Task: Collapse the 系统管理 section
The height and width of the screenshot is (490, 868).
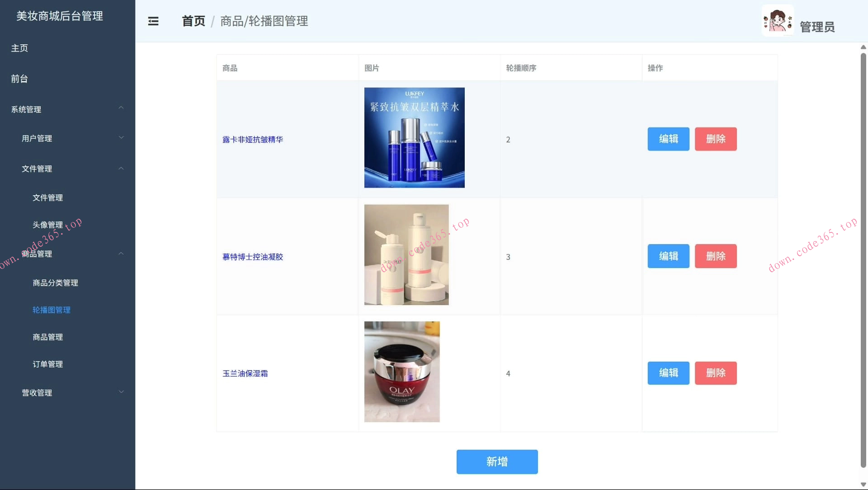Action: [121, 109]
